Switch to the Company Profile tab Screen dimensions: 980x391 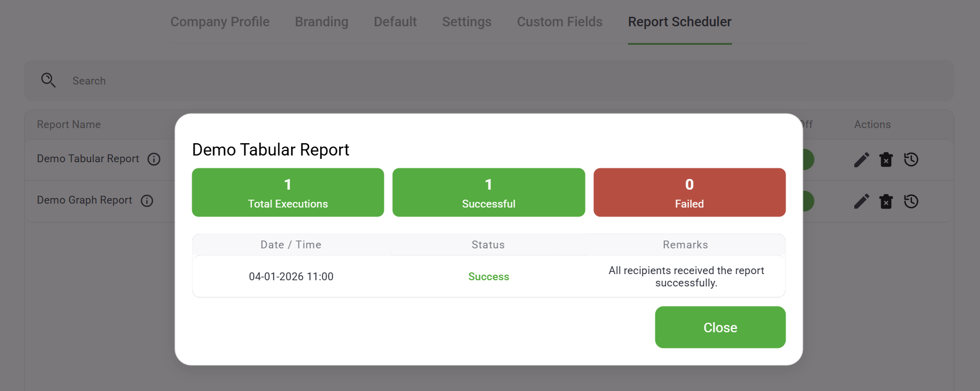pos(220,22)
